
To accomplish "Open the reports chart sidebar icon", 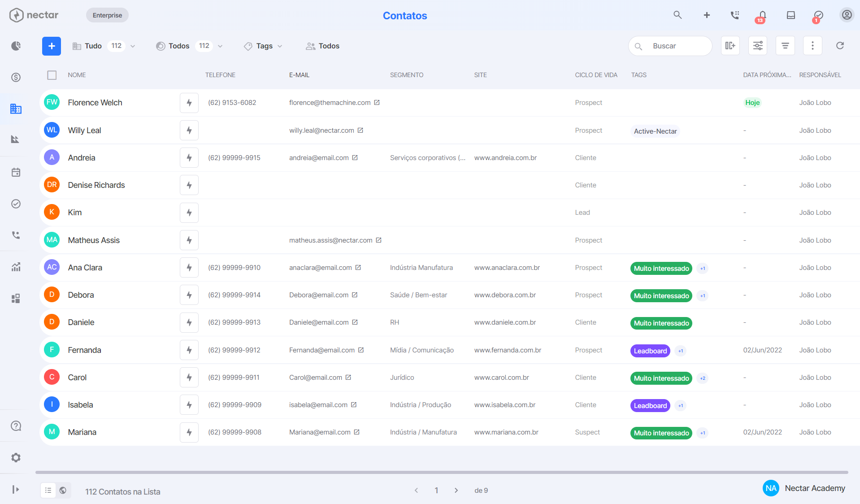I will pyautogui.click(x=16, y=267).
